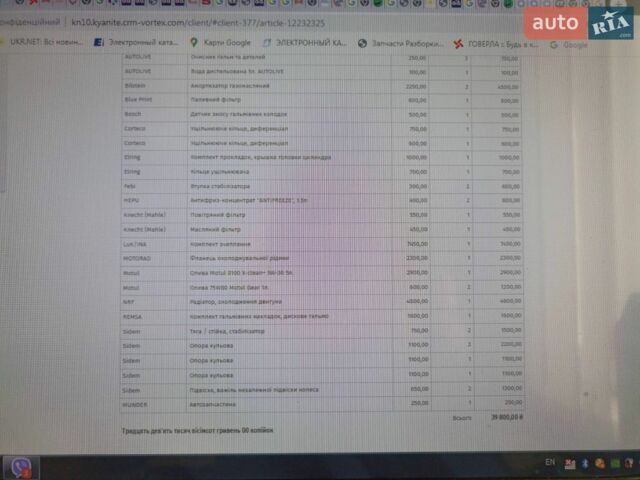
Task: Open the Google bookmark at the bar's end
Action: [569, 45]
